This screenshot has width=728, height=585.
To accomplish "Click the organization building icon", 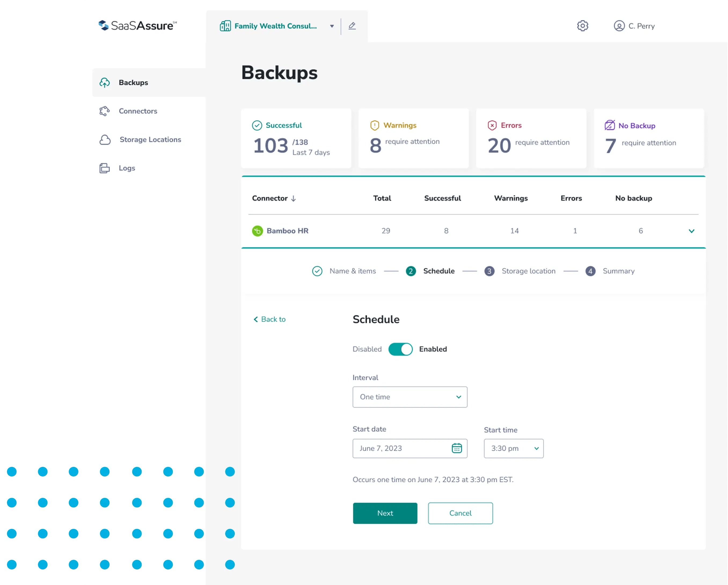I will tap(225, 26).
